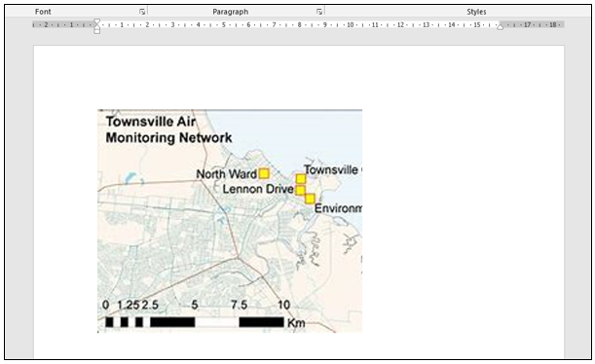Select the left indent box marker on ruler
595x364 pixels.
coord(97,31)
